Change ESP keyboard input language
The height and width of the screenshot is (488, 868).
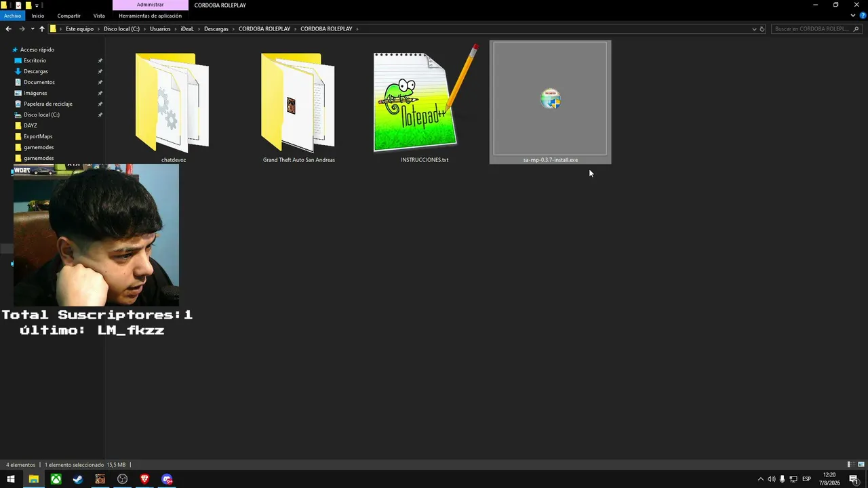pyautogui.click(x=807, y=479)
